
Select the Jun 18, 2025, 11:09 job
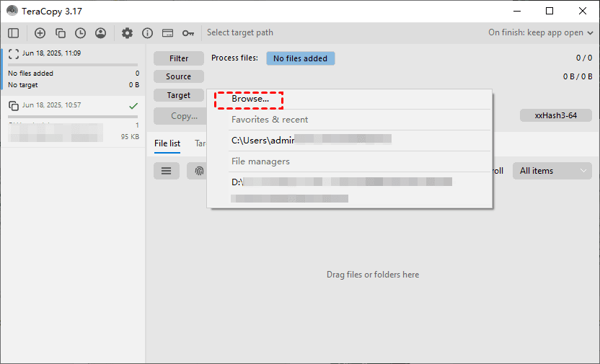pyautogui.click(x=73, y=69)
